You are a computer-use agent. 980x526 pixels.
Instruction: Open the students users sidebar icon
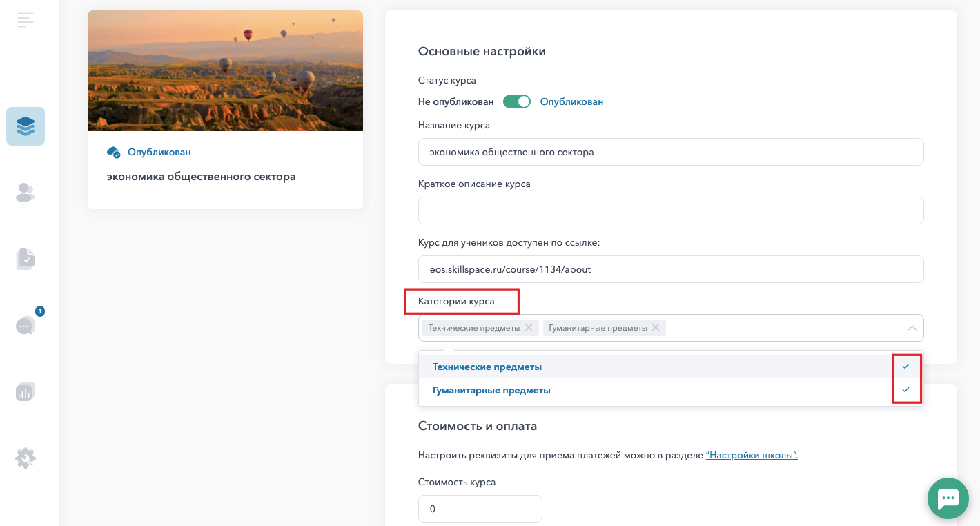26,193
